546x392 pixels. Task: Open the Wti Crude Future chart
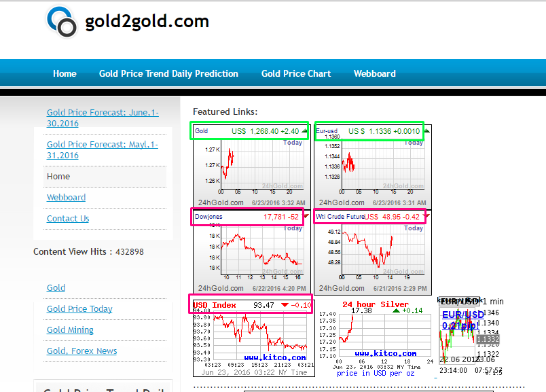pos(373,252)
